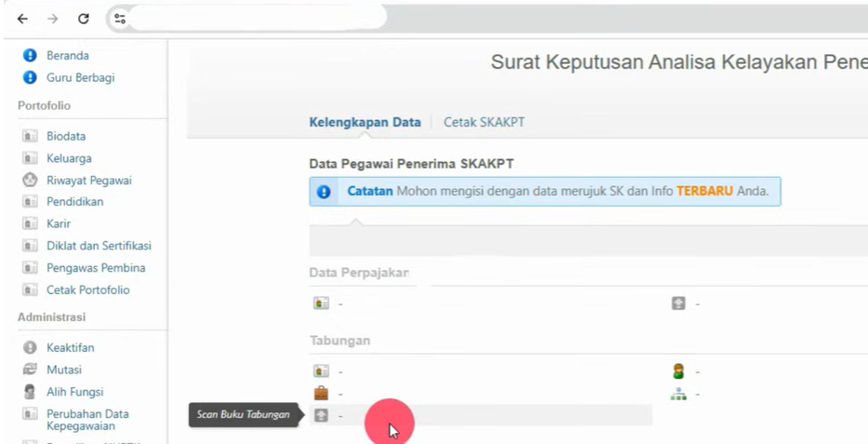Open the Keaktifan menu item
The height and width of the screenshot is (444, 868).
[x=71, y=348]
